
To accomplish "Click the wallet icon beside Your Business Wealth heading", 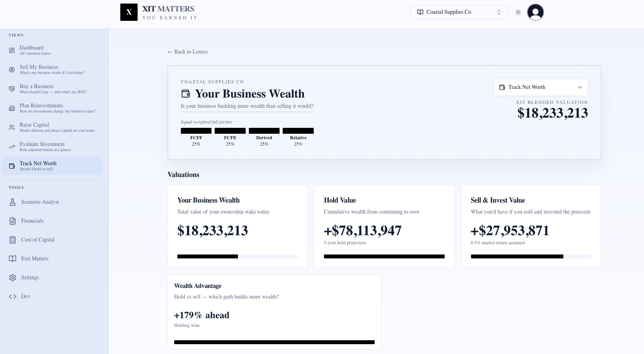I will point(186,94).
